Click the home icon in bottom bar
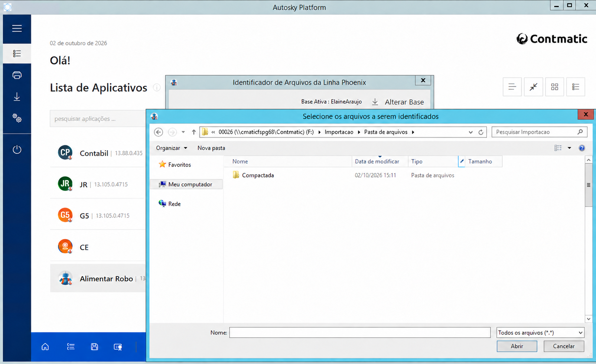This screenshot has height=364, width=596. pos(45,347)
